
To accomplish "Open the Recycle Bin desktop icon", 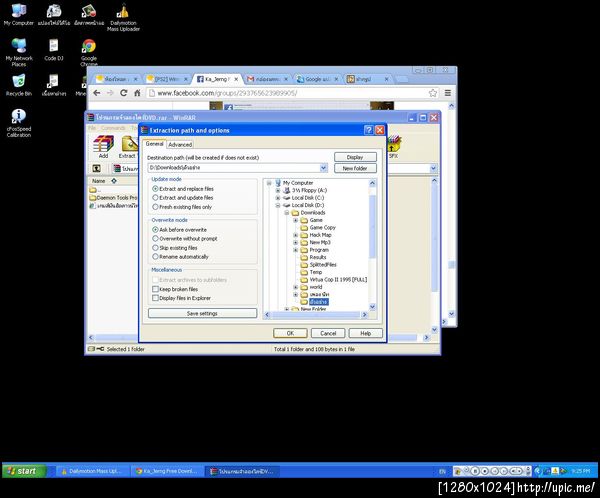I will 18,85.
